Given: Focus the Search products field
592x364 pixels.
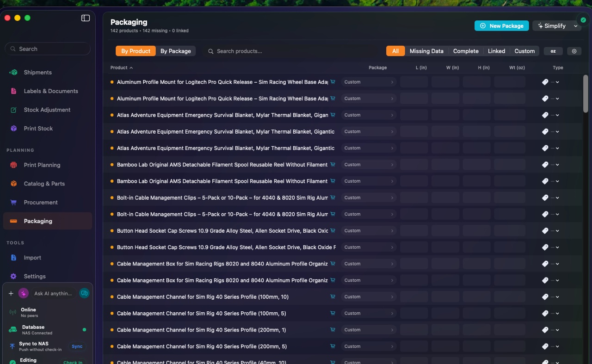Looking at the screenshot, I should click(291, 51).
